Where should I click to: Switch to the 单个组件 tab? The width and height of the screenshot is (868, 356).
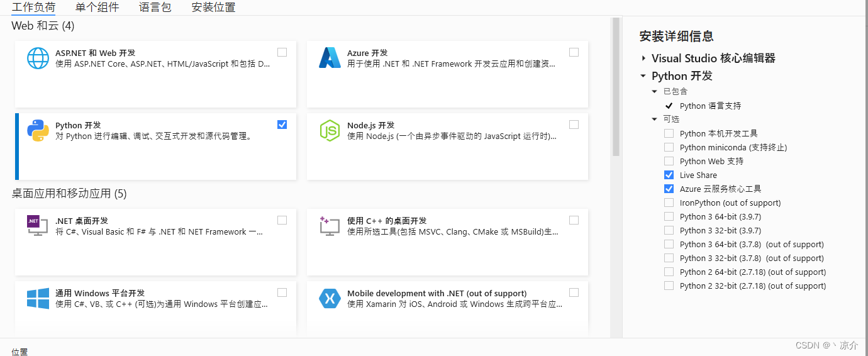(x=97, y=8)
